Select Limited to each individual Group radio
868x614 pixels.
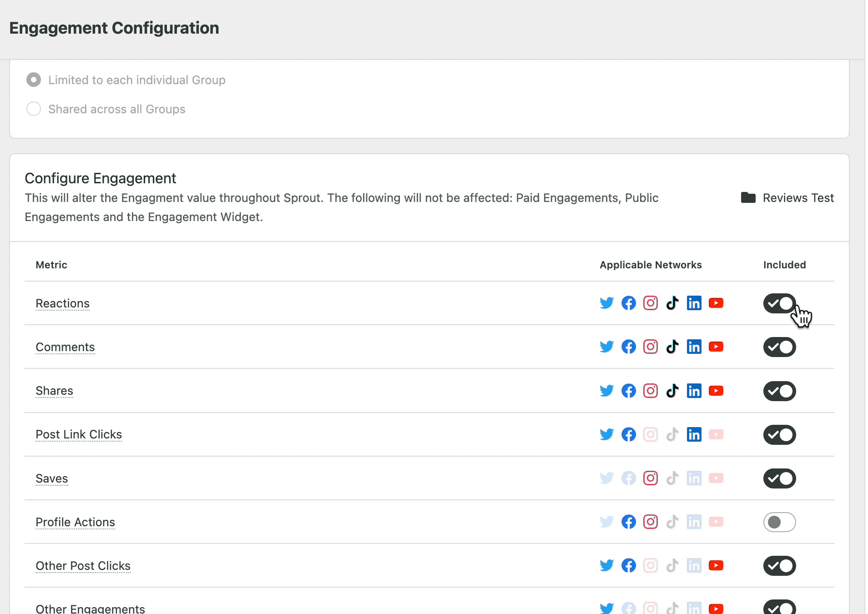click(x=34, y=80)
